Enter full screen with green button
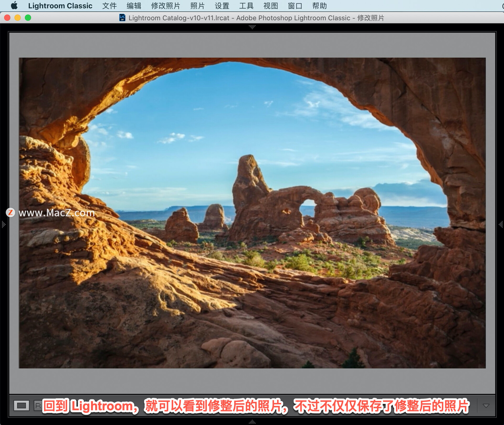The width and height of the screenshot is (504, 425). coord(28,18)
